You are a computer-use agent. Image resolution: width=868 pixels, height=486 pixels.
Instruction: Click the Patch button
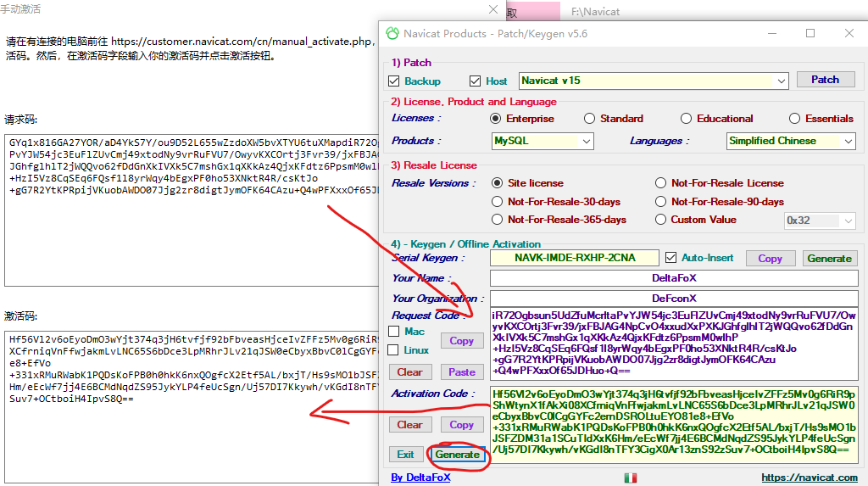pyautogui.click(x=826, y=80)
